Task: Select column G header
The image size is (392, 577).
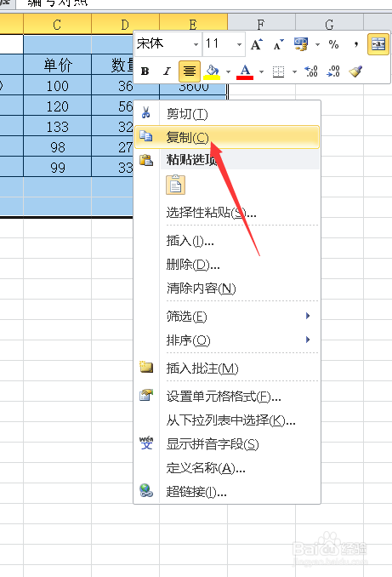Action: [x=329, y=25]
